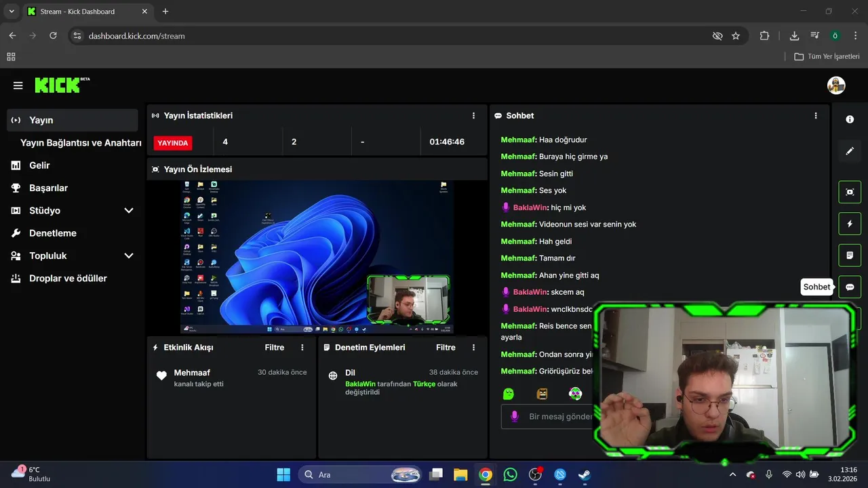Open browser tab search dropdown arrow
The image size is (868, 488).
[x=12, y=12]
